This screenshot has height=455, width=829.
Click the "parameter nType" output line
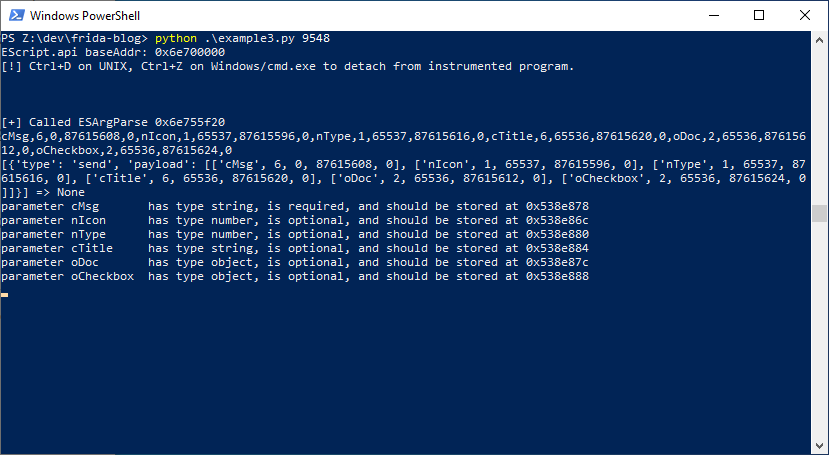[295, 234]
